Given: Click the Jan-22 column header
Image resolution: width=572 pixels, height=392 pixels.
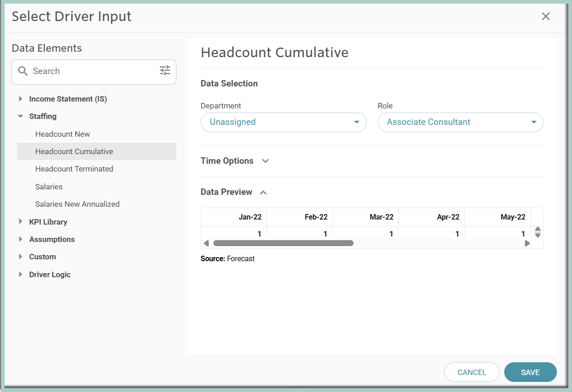Looking at the screenshot, I should (234, 217).
